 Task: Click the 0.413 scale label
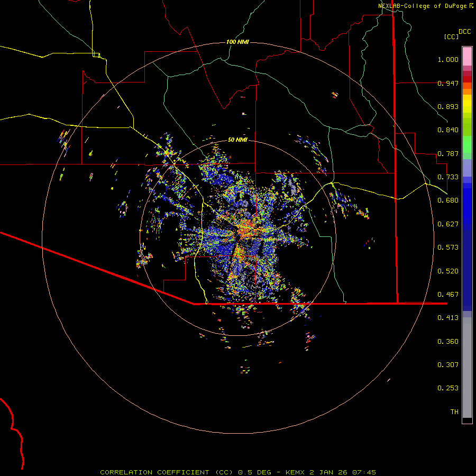pyautogui.click(x=448, y=318)
